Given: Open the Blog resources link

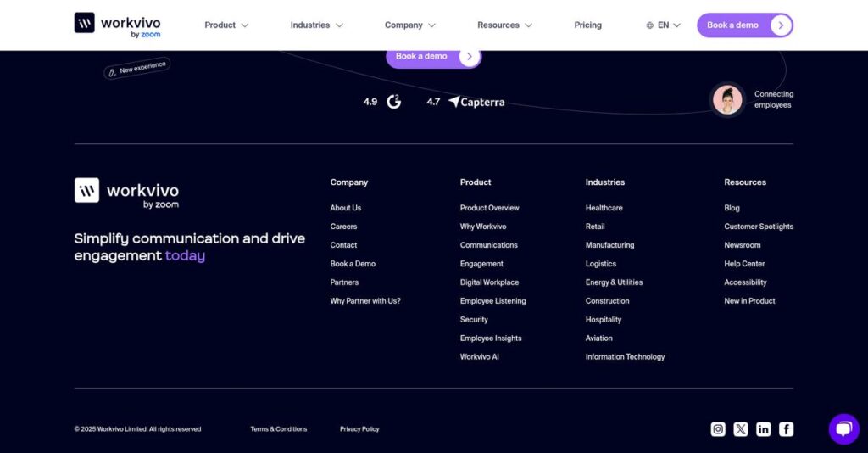Looking at the screenshot, I should coord(732,208).
